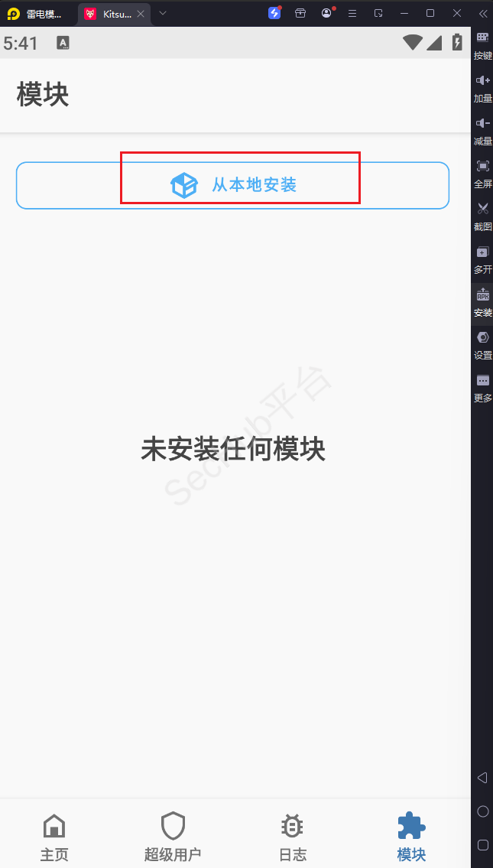Decrease volume with 减量 icon
This screenshot has height=868, width=493.
tap(482, 130)
